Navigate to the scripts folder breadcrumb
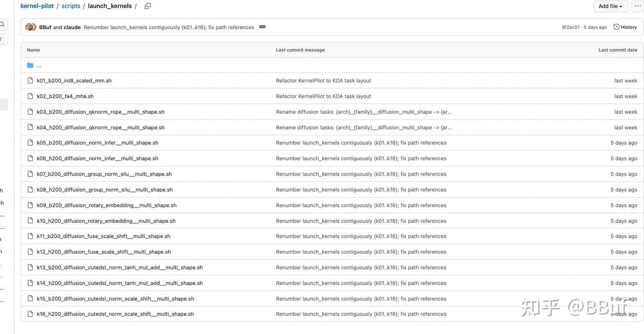 (x=71, y=6)
